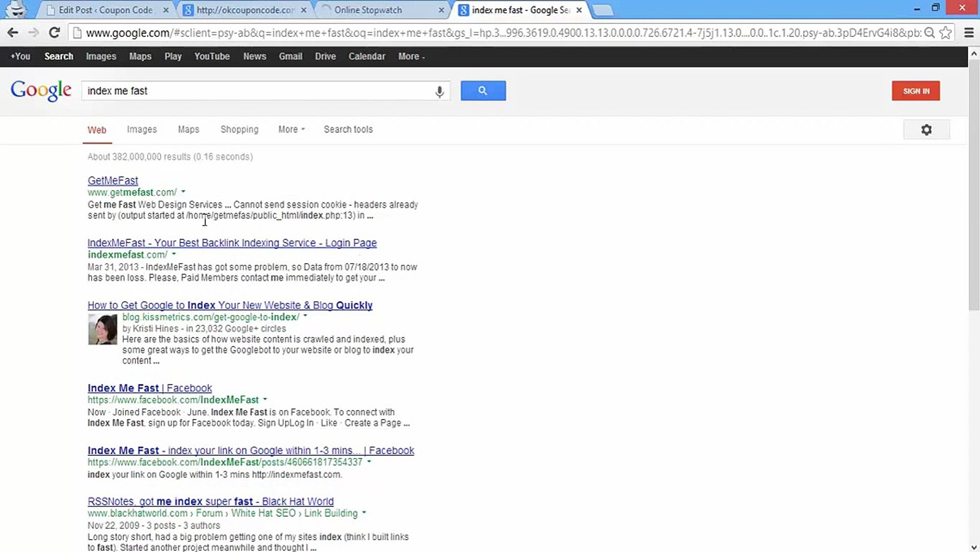Close the Online Stopwatch tab
The width and height of the screenshot is (980, 552).
[441, 10]
